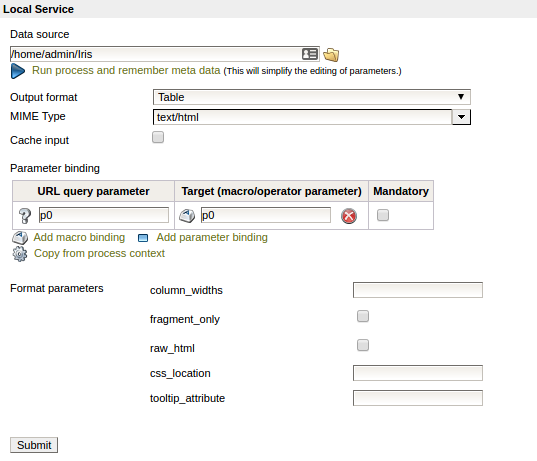Click Run process and remember meta data link
Screen dimensions: 537x461
(126, 70)
